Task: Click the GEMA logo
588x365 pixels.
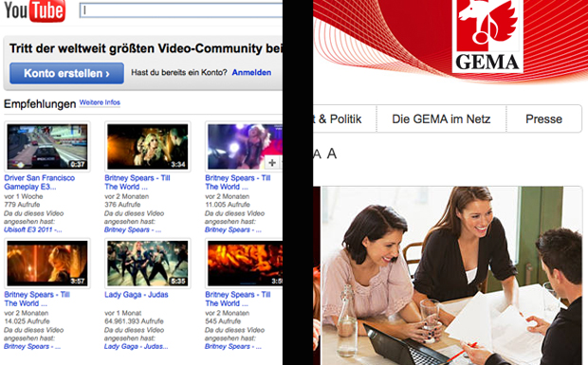Action: click(x=487, y=36)
